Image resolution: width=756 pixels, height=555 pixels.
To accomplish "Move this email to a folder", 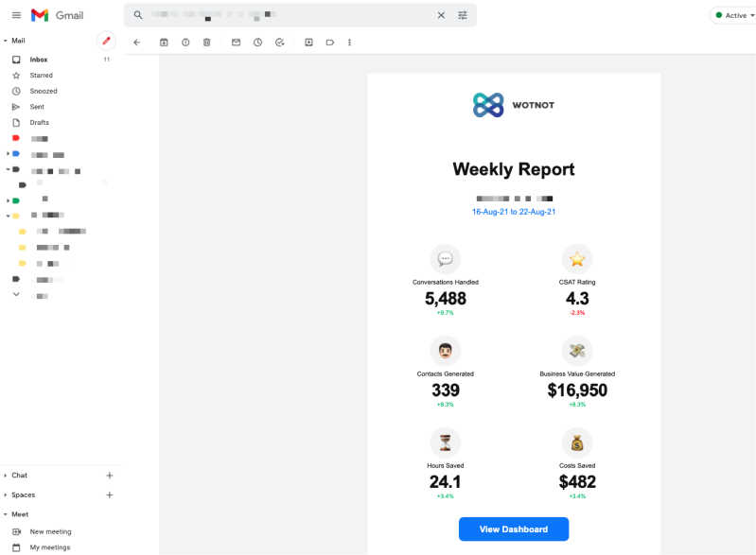I will (308, 43).
